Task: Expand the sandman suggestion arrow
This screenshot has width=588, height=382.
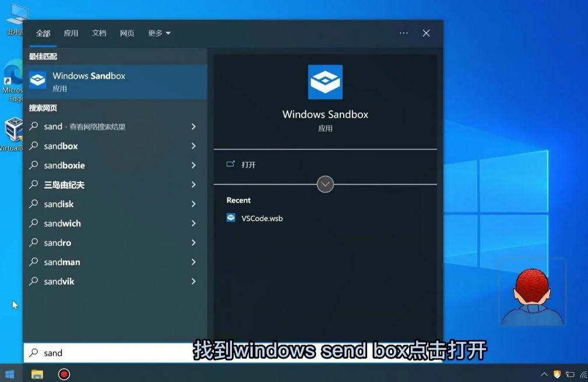Action: [x=193, y=262]
